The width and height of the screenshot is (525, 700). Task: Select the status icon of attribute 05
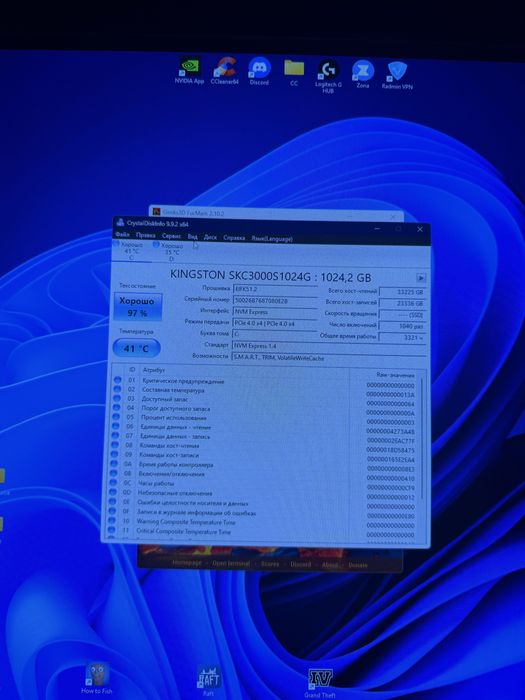pyautogui.click(x=117, y=417)
